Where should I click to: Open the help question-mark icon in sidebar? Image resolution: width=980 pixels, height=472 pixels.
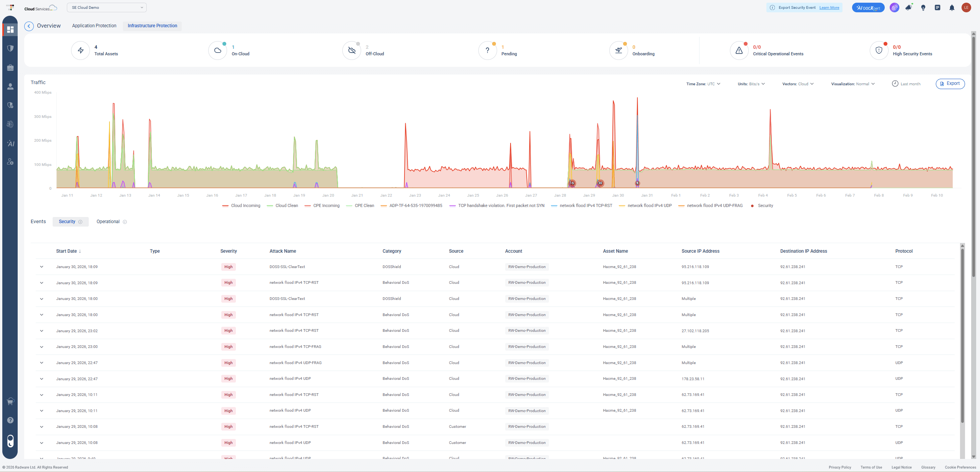click(x=10, y=420)
